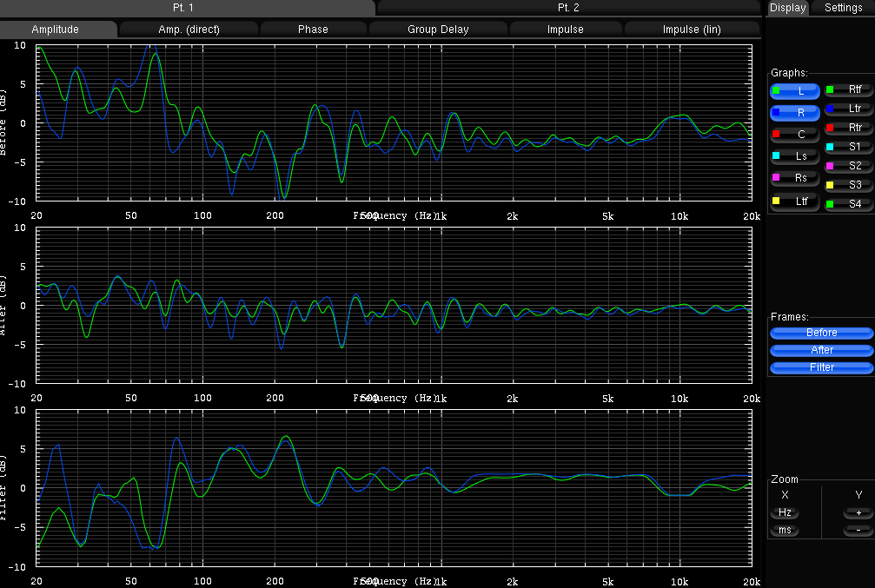
Task: Show the Ls surround channel graph
Action: point(795,156)
